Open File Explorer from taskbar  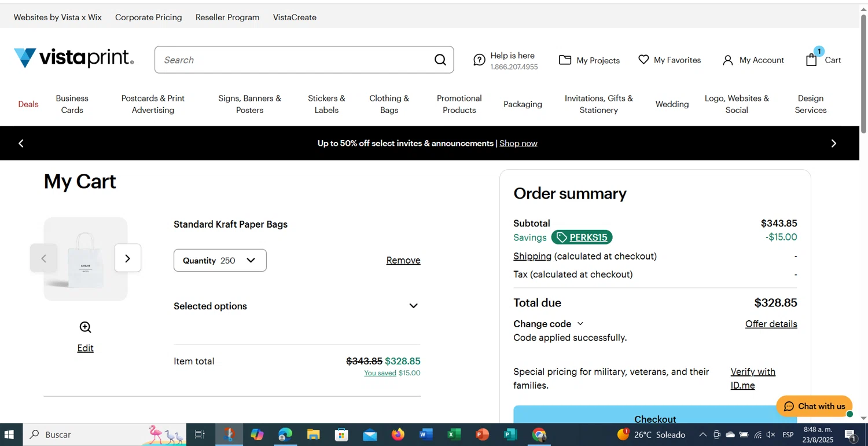click(x=314, y=434)
